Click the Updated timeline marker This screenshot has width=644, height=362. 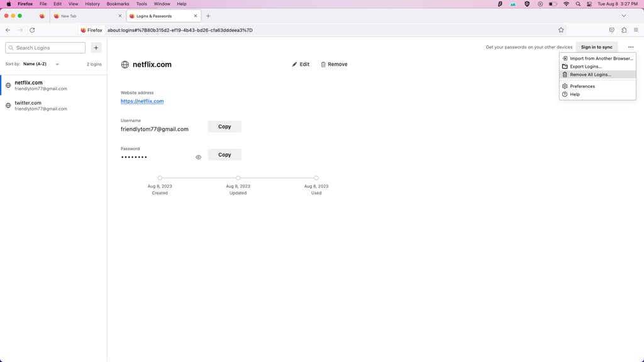[x=238, y=178]
